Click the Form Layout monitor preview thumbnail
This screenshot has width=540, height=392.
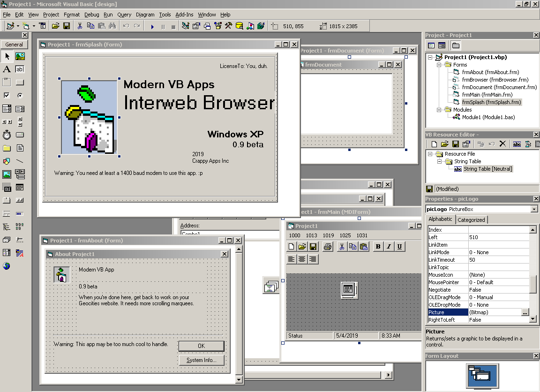(483, 376)
